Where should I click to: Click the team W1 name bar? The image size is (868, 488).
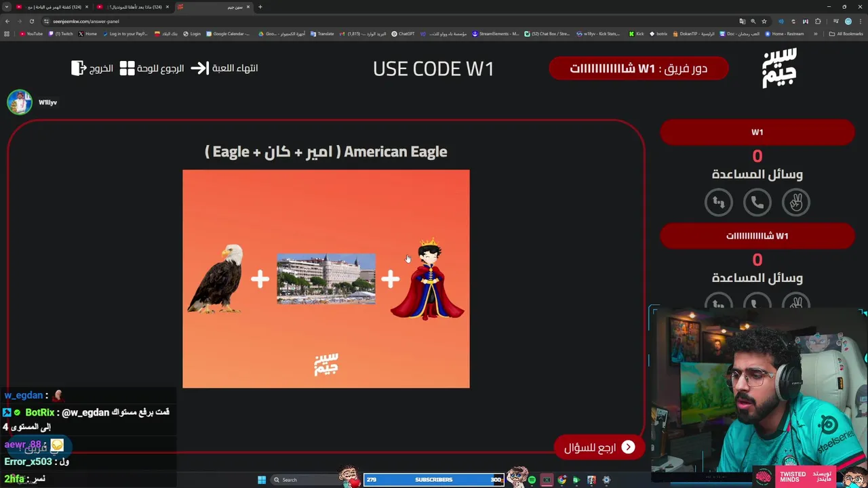point(757,132)
